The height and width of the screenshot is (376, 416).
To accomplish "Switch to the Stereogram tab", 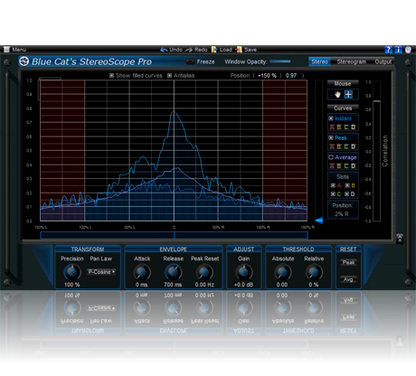I will [x=351, y=62].
